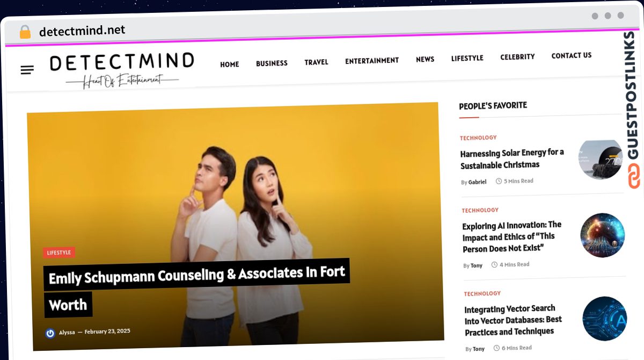Click the red Lifestyle category tag

pyautogui.click(x=59, y=253)
